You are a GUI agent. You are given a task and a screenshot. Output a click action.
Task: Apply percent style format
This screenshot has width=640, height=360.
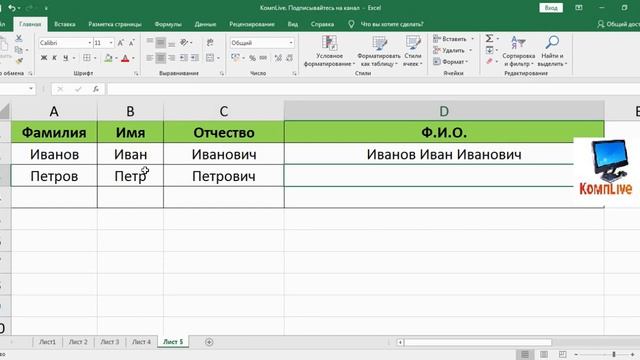coord(253,58)
